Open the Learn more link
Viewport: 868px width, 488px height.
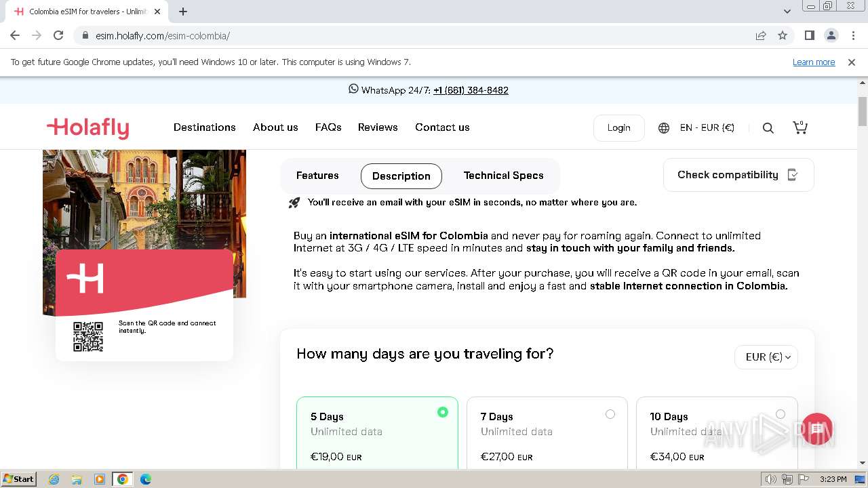pyautogui.click(x=814, y=62)
